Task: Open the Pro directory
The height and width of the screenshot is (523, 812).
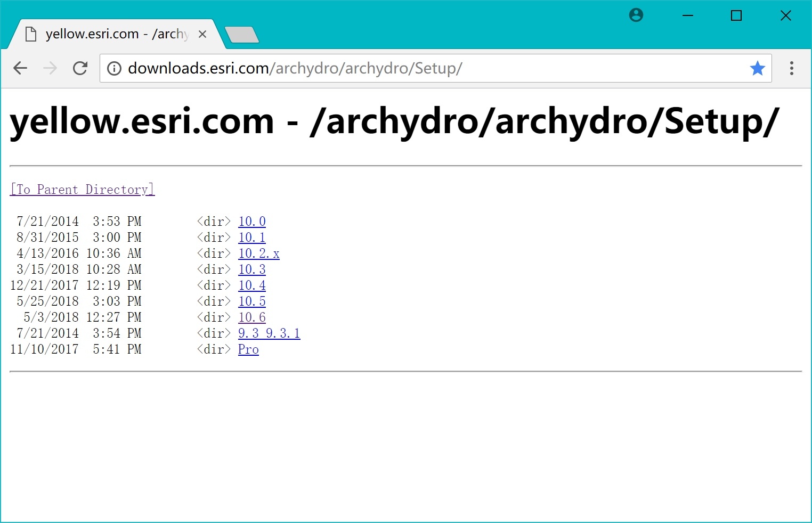Action: (248, 349)
